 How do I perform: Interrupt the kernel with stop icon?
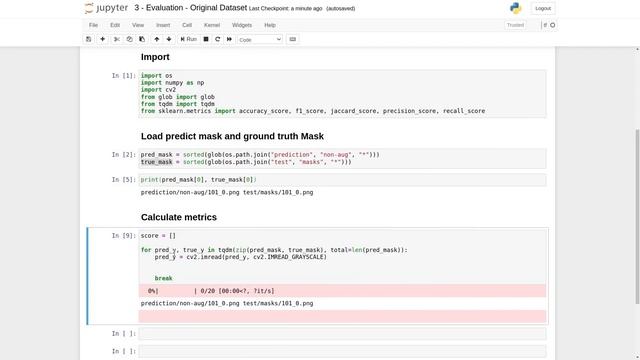pyautogui.click(x=206, y=39)
